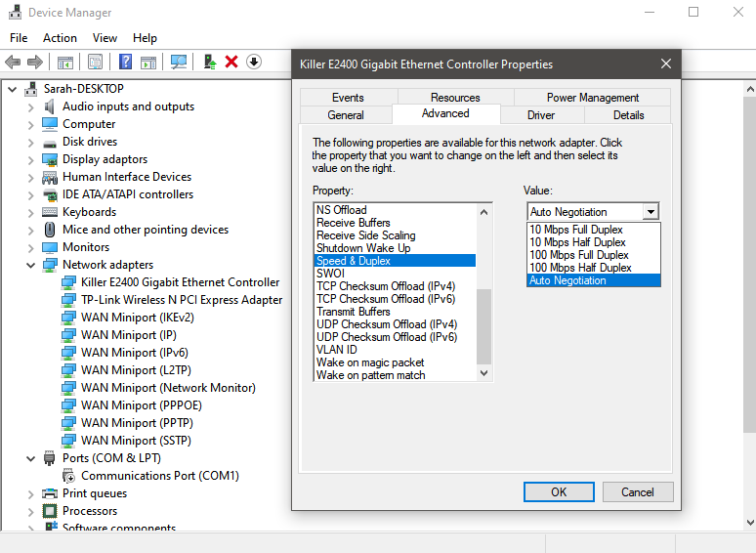Click Scan for hardware changes icon
The image size is (756, 553).
179,62
